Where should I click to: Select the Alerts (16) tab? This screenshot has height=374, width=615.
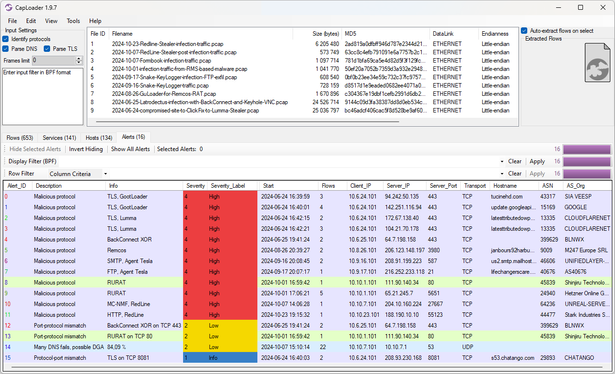[x=133, y=137]
